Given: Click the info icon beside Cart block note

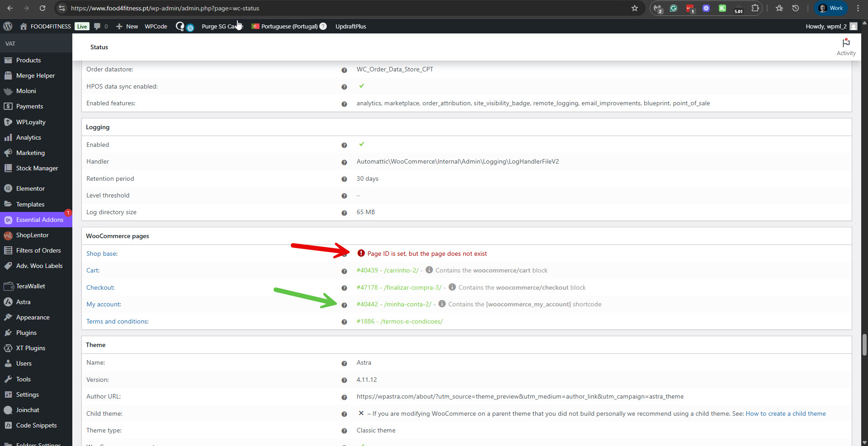Looking at the screenshot, I should pos(429,270).
